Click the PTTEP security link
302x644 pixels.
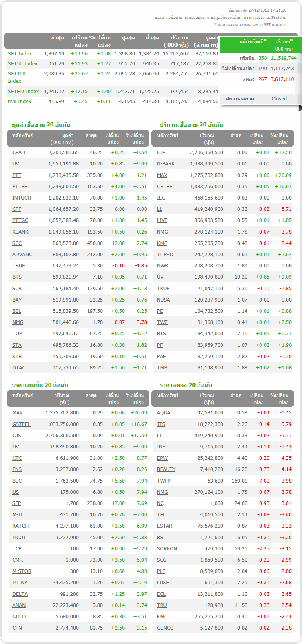click(x=20, y=187)
